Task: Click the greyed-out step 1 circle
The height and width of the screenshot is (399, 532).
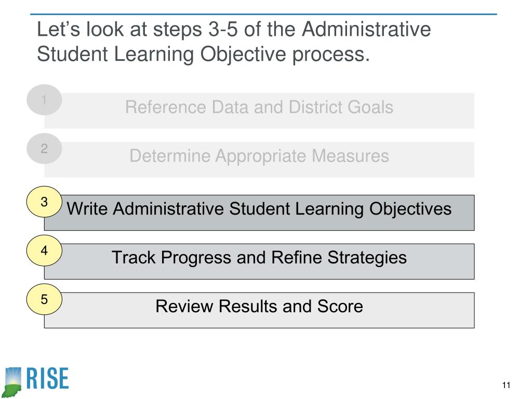Action: (44, 100)
